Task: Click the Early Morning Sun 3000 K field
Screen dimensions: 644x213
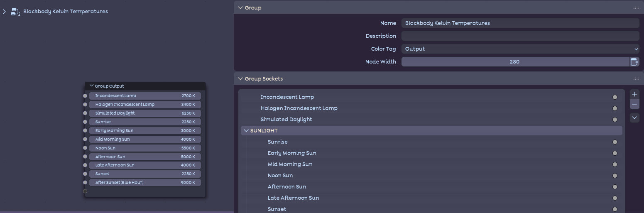Action: [x=145, y=131]
